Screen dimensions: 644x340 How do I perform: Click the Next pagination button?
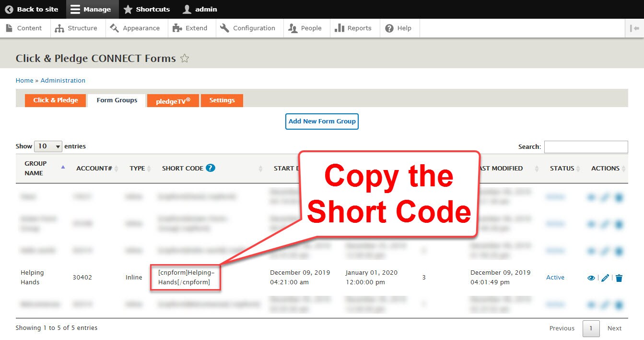(614, 328)
